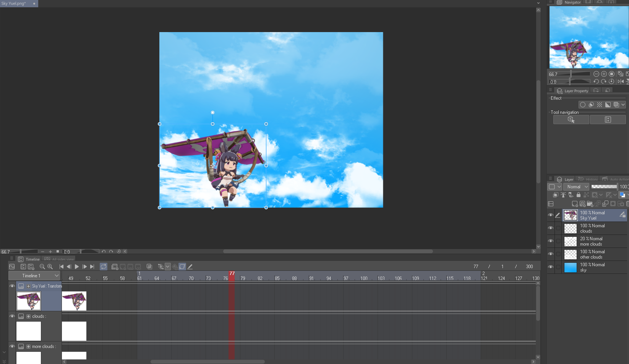
Task: Expand the more clouds timeline track
Action: tap(28, 346)
